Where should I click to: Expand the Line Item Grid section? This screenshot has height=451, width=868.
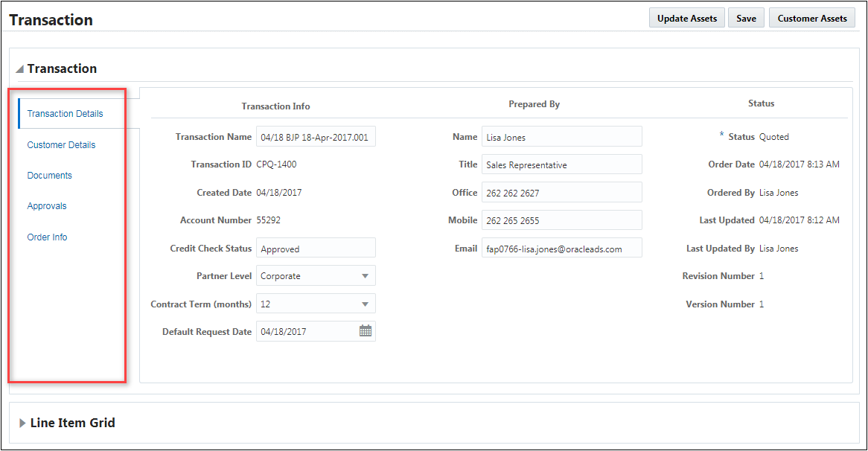pos(22,423)
